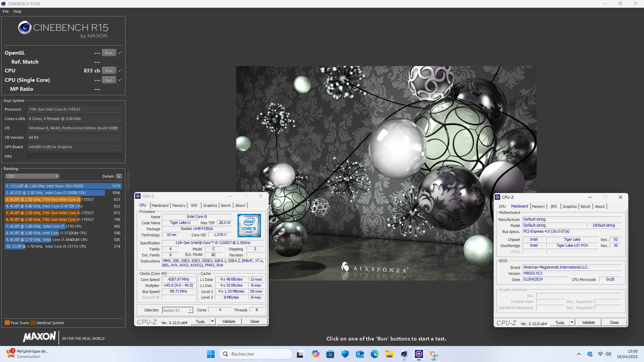Screen dimensions: 644x362
Task: Open About tab in left CPU-Z
Action: (x=240, y=205)
